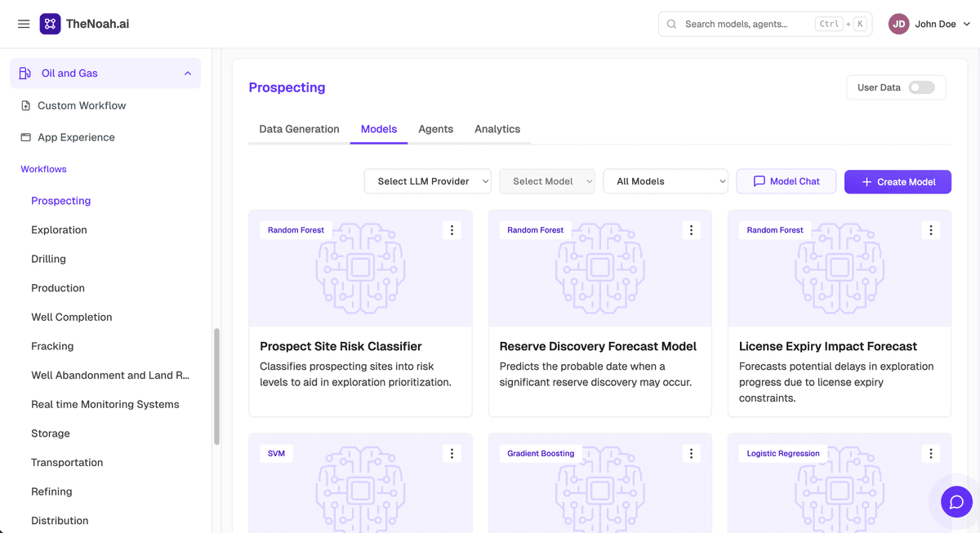Image resolution: width=980 pixels, height=533 pixels.
Task: Open the floating chat bubble icon
Action: click(956, 501)
